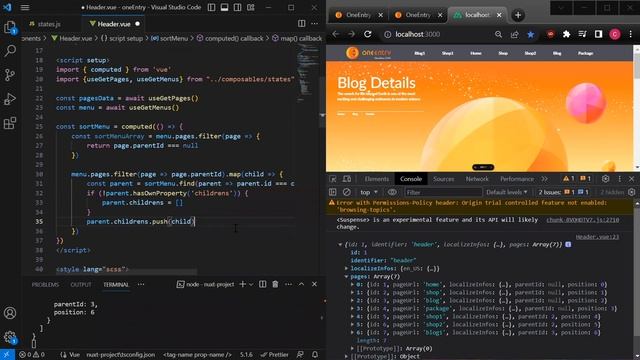Open notifications bell in status bar
This screenshot has height=360, width=640.
click(315, 355)
